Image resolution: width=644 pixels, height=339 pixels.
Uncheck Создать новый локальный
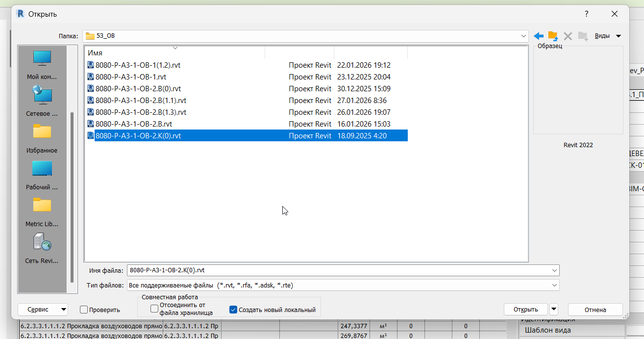tap(233, 310)
